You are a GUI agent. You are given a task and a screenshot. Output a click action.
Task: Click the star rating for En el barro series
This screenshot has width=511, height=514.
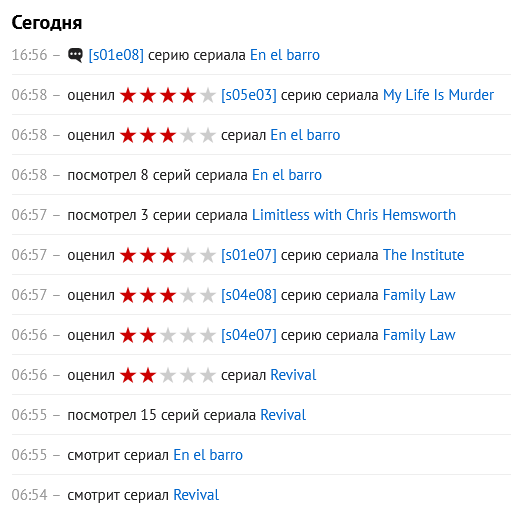coord(168,135)
